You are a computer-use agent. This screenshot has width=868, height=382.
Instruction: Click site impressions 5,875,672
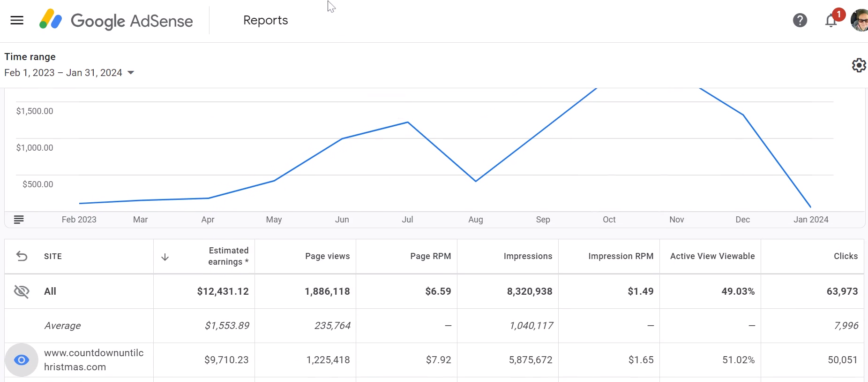point(531,360)
